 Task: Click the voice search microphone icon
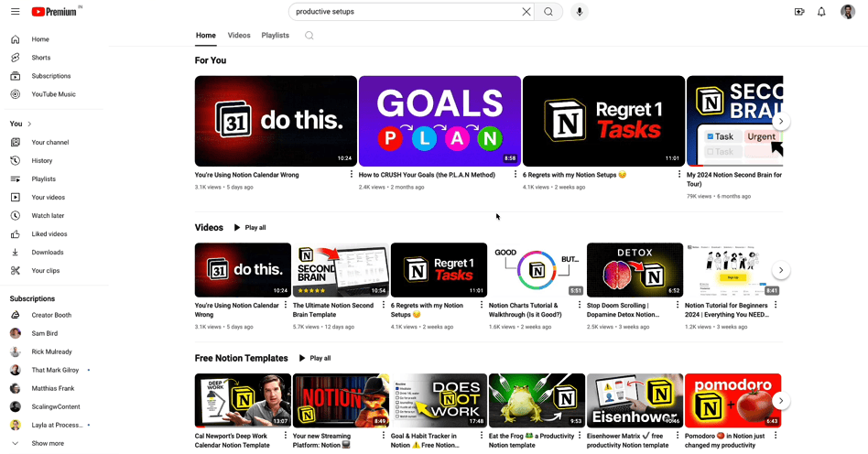point(579,12)
